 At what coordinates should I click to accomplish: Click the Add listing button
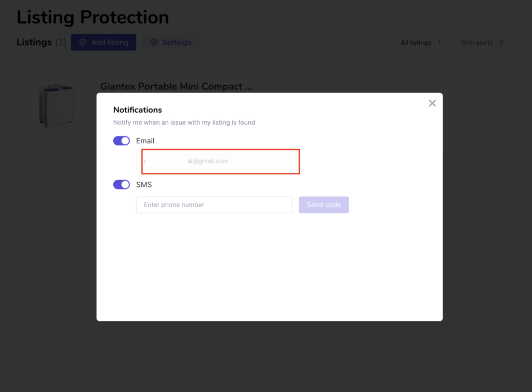pos(103,43)
